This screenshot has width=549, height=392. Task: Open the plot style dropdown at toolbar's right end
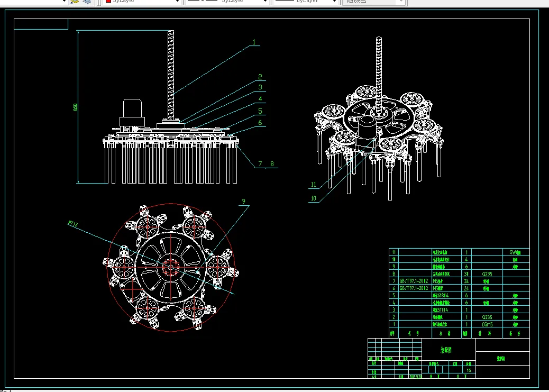point(374,2)
